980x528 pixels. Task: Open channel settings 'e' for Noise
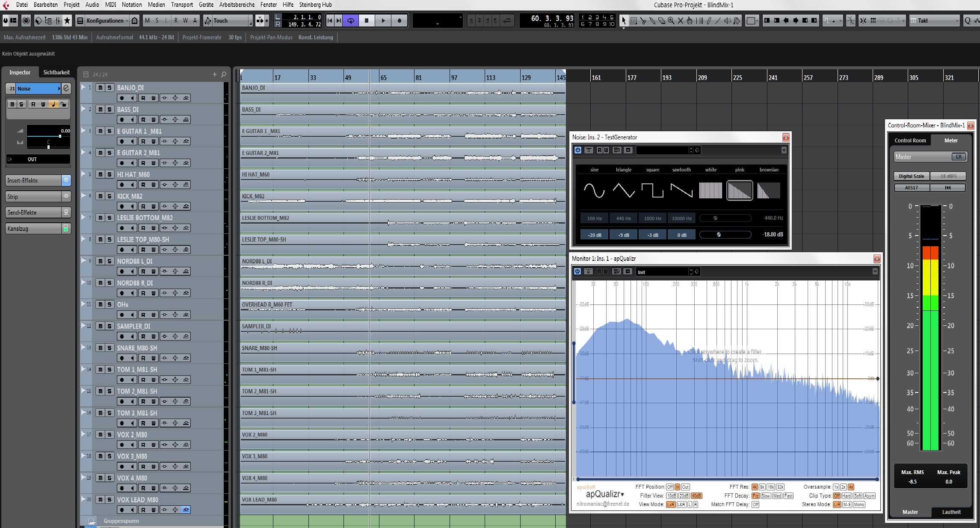pos(66,88)
